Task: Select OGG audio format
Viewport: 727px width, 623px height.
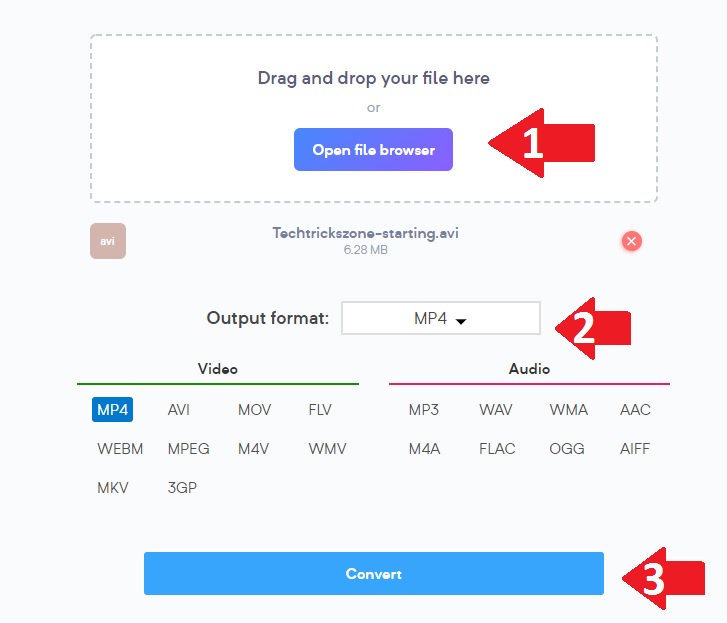Action: pos(567,449)
